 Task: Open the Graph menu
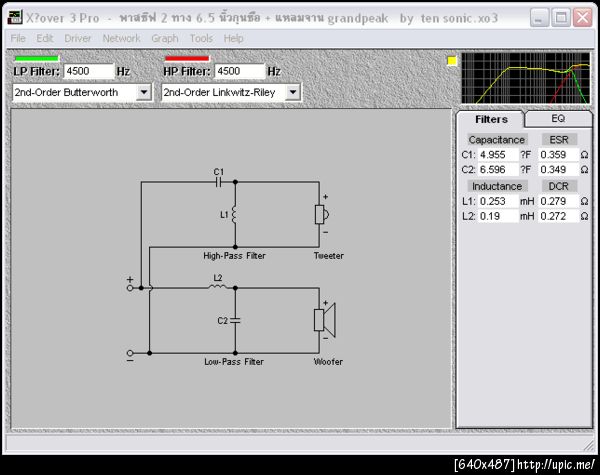pyautogui.click(x=165, y=38)
